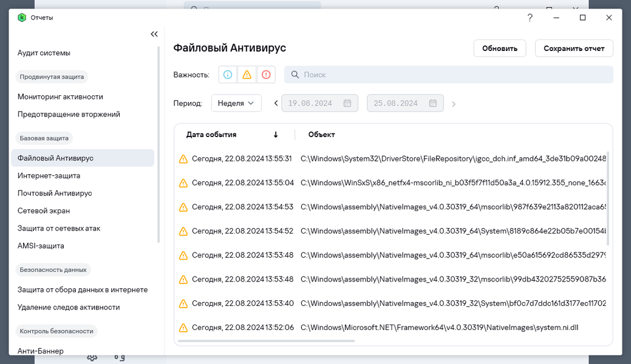Click warning icon of 13:52:06 event
Image resolution: width=631 pixels, height=364 pixels.
pyautogui.click(x=183, y=328)
